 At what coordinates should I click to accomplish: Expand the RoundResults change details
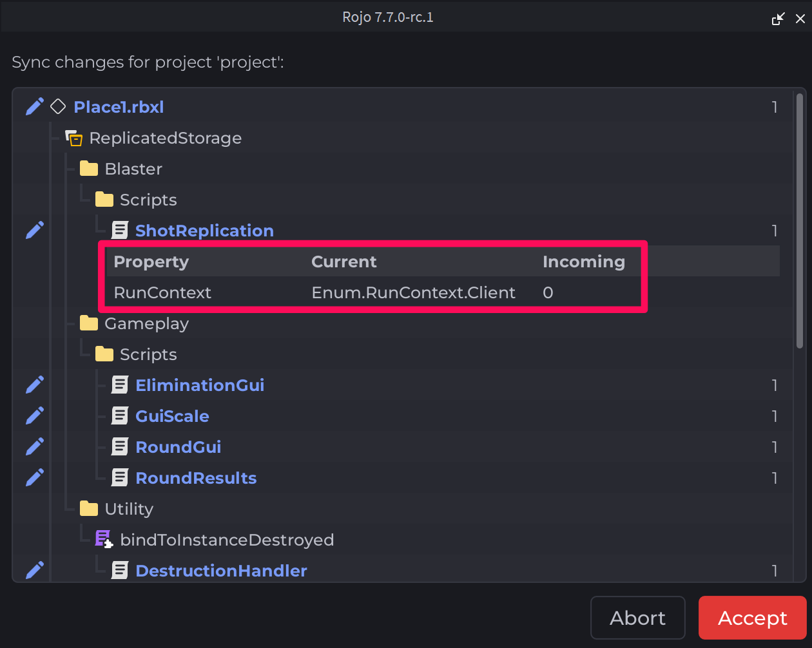point(196,478)
